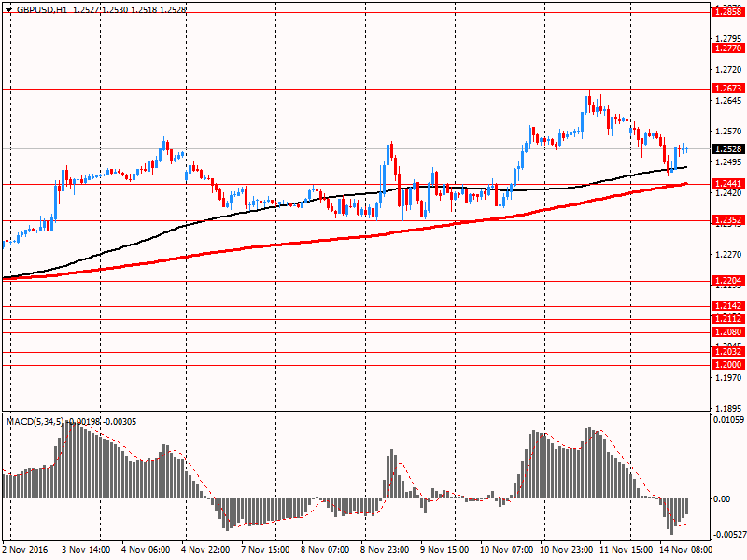This screenshot has width=747, height=560.
Task: Click the 10 Nov 07:00 time axis label
Action: tap(506, 549)
